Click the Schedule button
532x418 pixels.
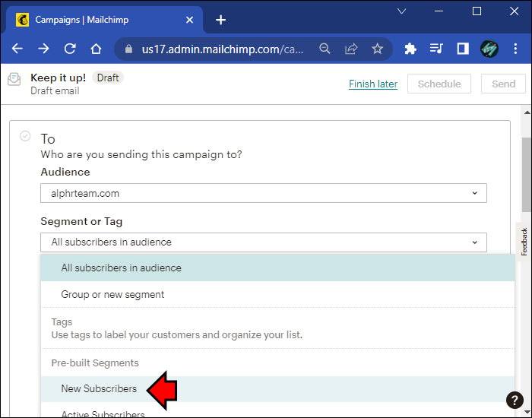(x=439, y=84)
